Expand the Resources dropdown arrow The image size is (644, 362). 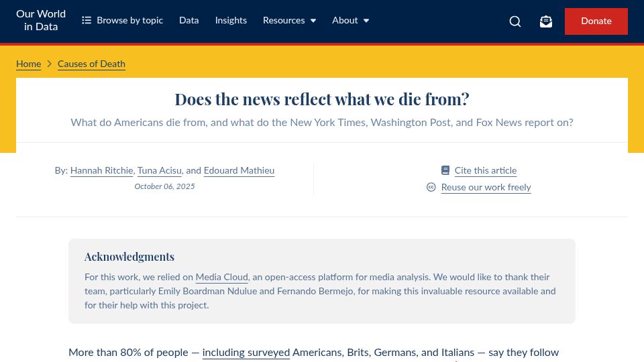pyautogui.click(x=313, y=21)
